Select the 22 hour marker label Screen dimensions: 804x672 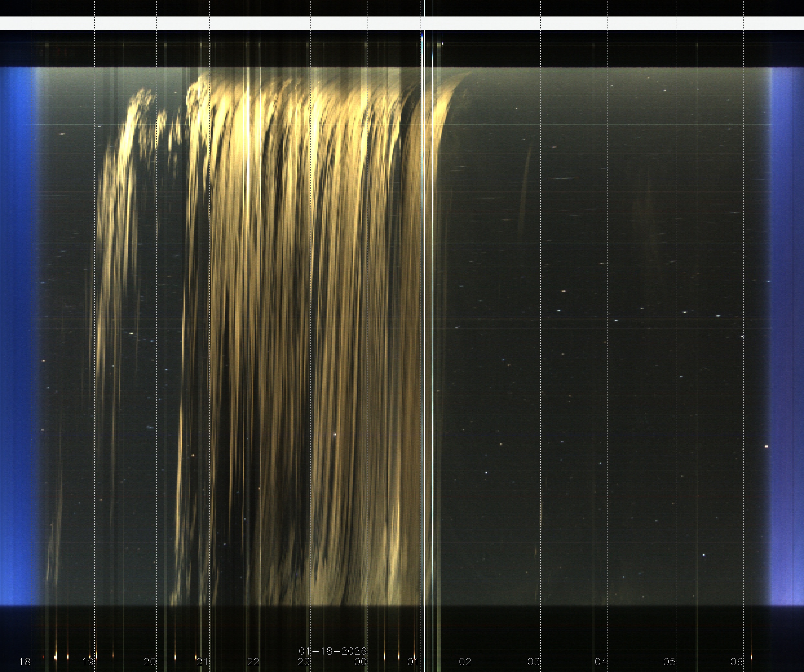(253, 662)
